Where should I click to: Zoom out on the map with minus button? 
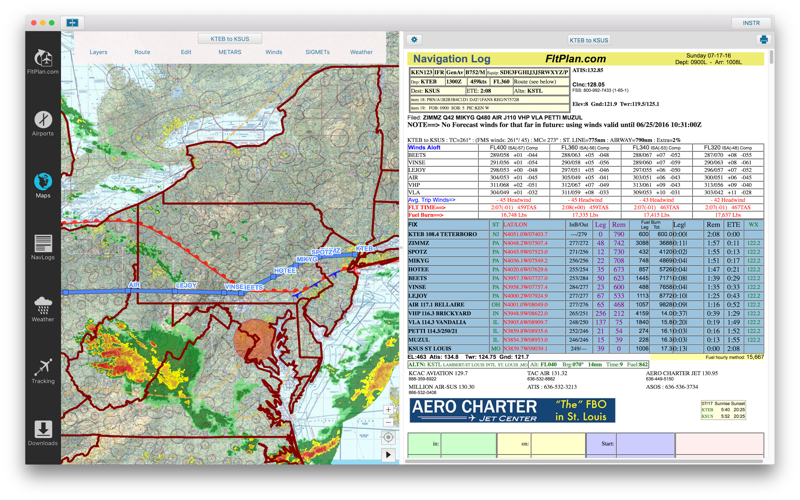click(x=388, y=422)
